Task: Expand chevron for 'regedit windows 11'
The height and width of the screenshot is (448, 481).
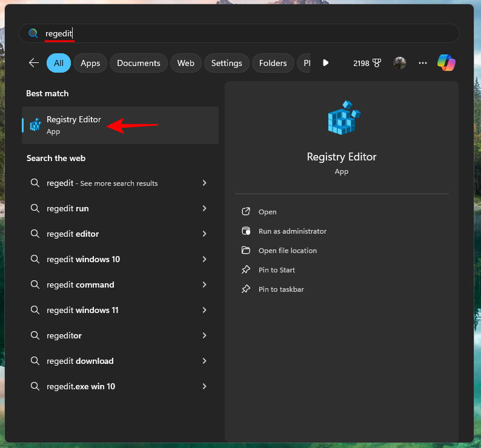Action: (205, 310)
